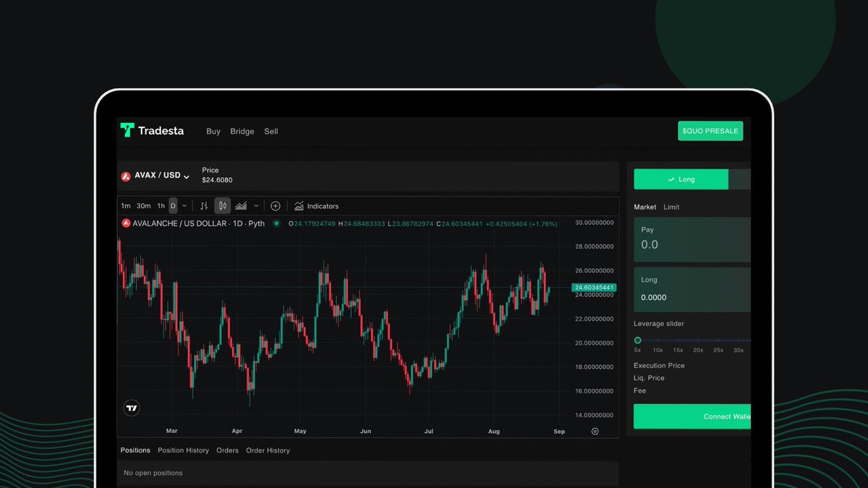Expand the timeframe dropdown next to D
The image size is (868, 488).
tap(184, 206)
